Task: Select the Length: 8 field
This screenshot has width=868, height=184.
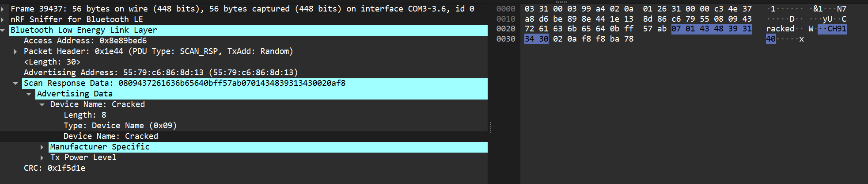Action: (85, 115)
